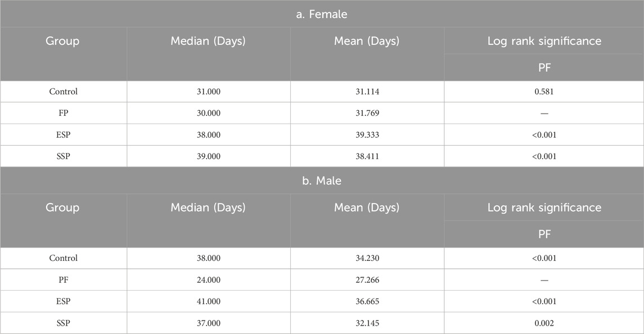Click Female SSP median 39.000
The height and width of the screenshot is (334, 644).
209,156
